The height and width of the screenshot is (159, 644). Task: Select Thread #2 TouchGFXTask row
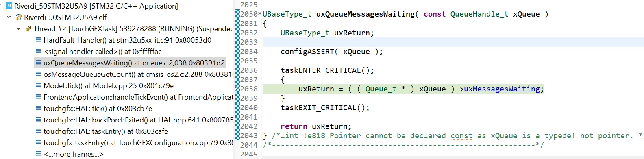coord(133,28)
